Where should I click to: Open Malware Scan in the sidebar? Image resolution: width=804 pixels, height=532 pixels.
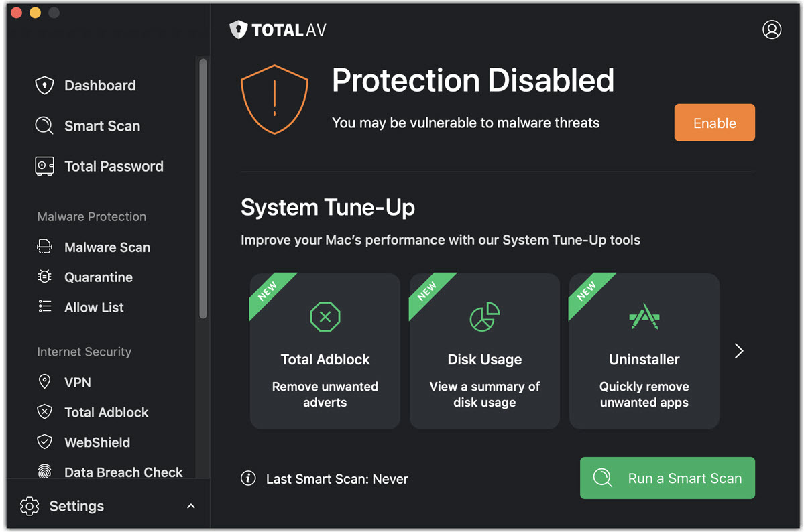107,247
